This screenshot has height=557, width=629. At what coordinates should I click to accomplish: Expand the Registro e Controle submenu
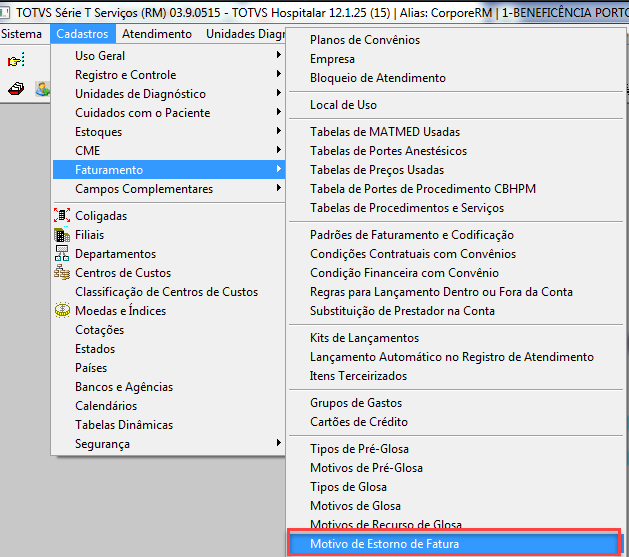tap(168, 75)
